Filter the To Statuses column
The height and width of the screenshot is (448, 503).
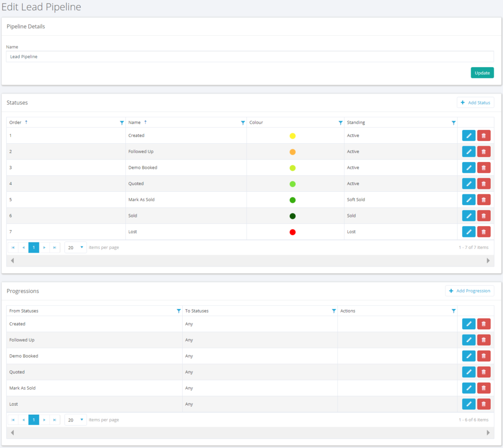point(334,311)
